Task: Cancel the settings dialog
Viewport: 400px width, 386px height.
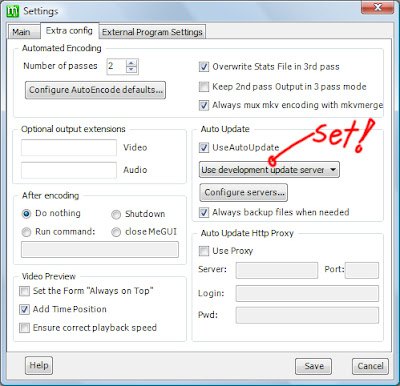Action: click(x=370, y=367)
